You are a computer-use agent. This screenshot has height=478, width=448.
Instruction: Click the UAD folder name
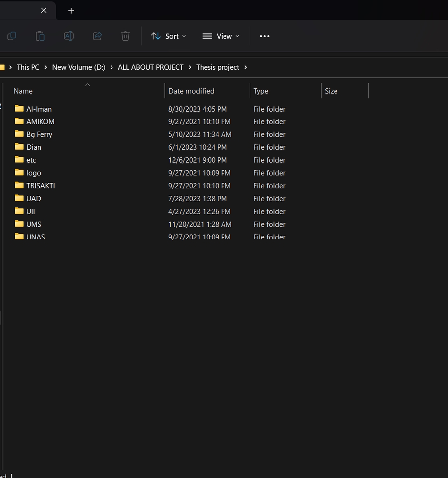[34, 199]
